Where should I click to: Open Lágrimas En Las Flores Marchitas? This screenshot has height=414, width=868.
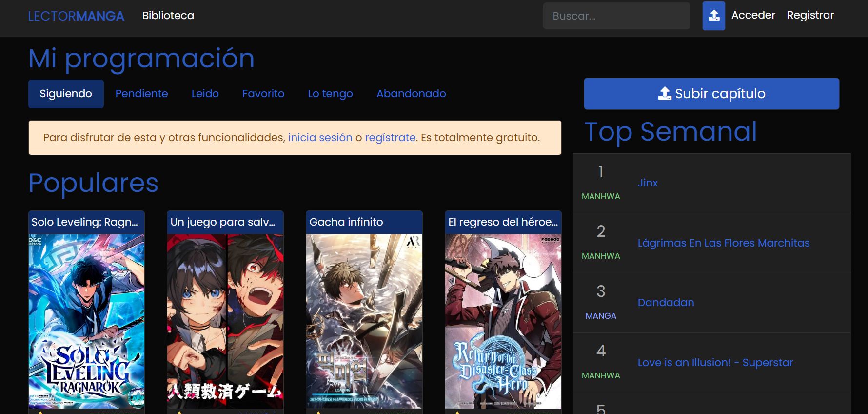click(x=724, y=243)
